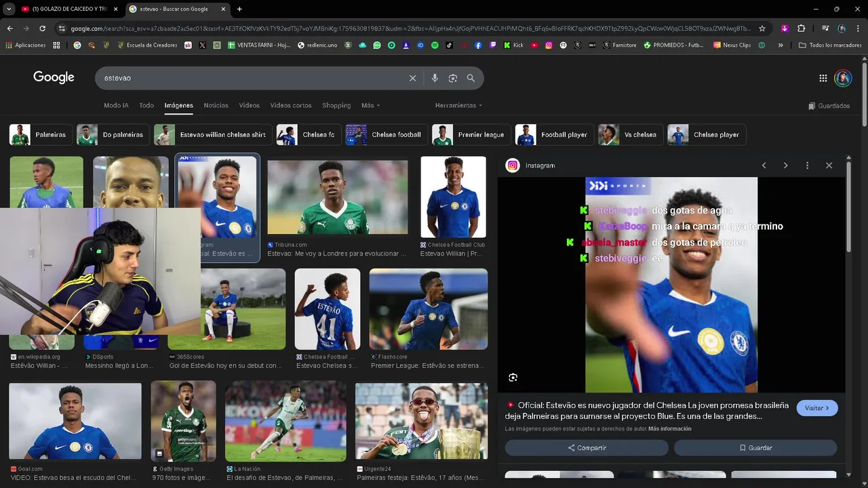Open the X (Twitter) bookmark icon
This screenshot has height=488, width=868.
click(x=202, y=45)
